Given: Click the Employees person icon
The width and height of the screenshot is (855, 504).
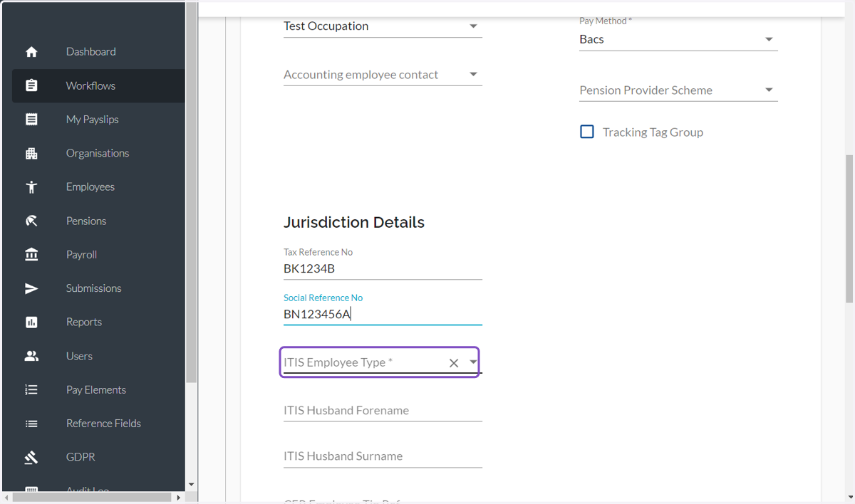Looking at the screenshot, I should point(31,187).
